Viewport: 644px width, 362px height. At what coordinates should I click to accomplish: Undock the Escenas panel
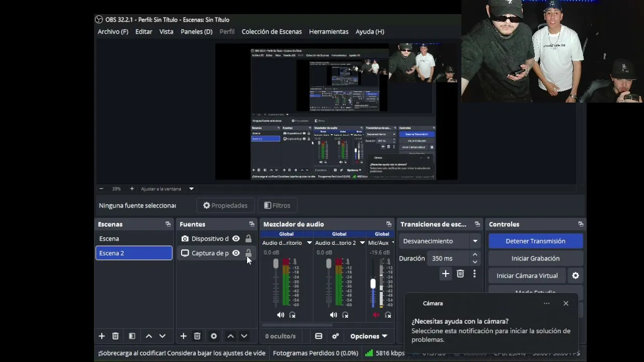168,224
